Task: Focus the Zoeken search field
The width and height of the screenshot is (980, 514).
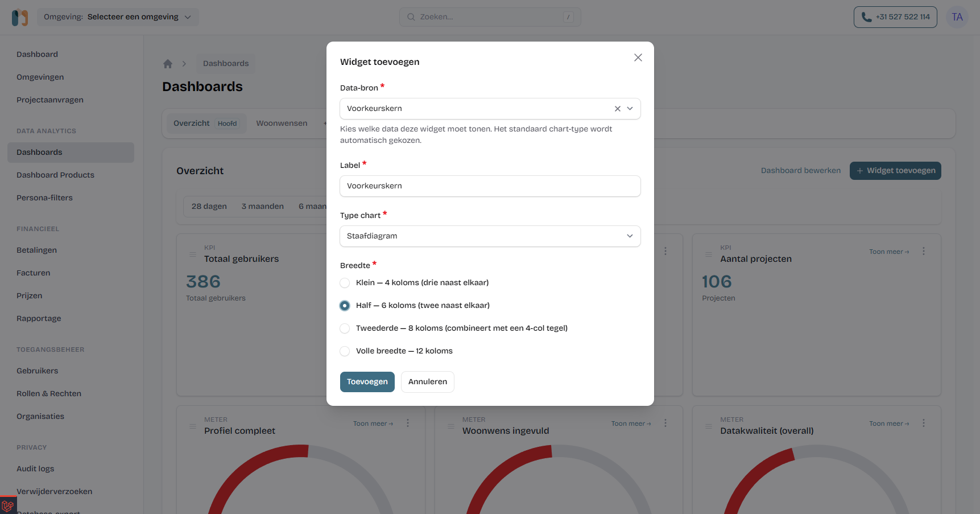Action: tap(490, 17)
